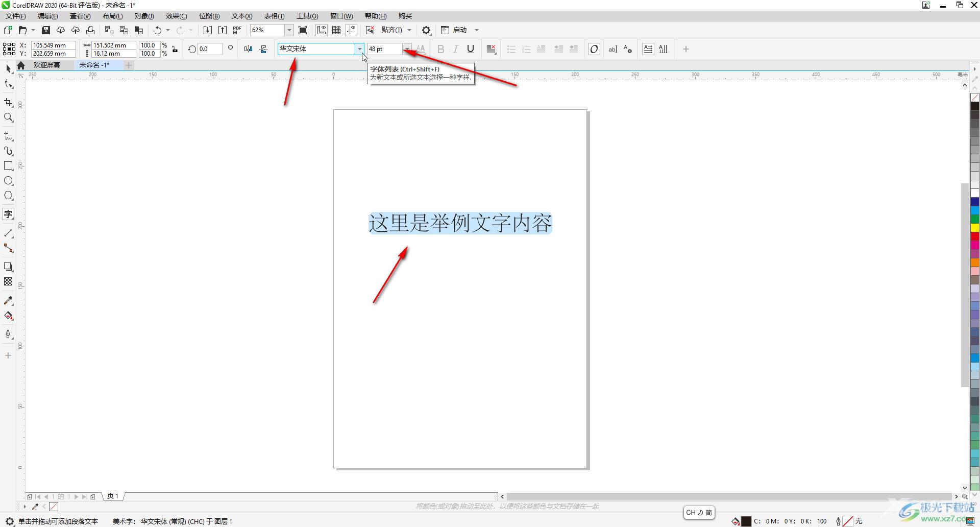Image resolution: width=980 pixels, height=527 pixels.
Task: Click the Import icon
Action: click(207, 30)
